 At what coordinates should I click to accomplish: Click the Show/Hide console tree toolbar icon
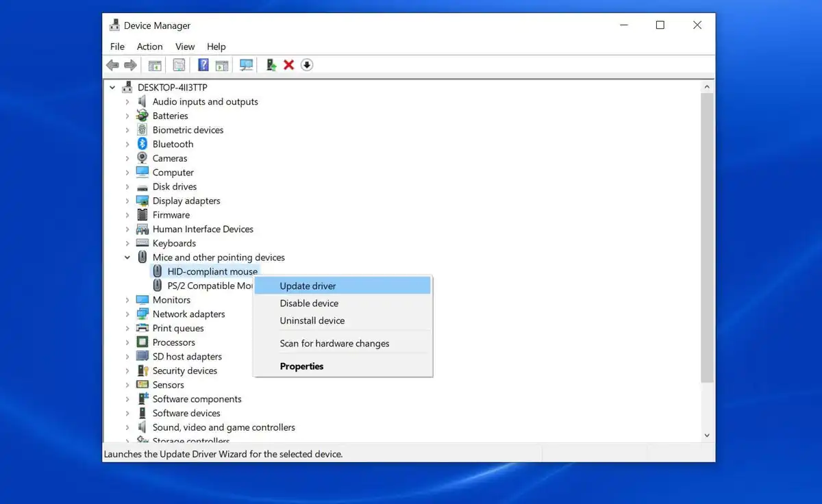[x=155, y=64]
